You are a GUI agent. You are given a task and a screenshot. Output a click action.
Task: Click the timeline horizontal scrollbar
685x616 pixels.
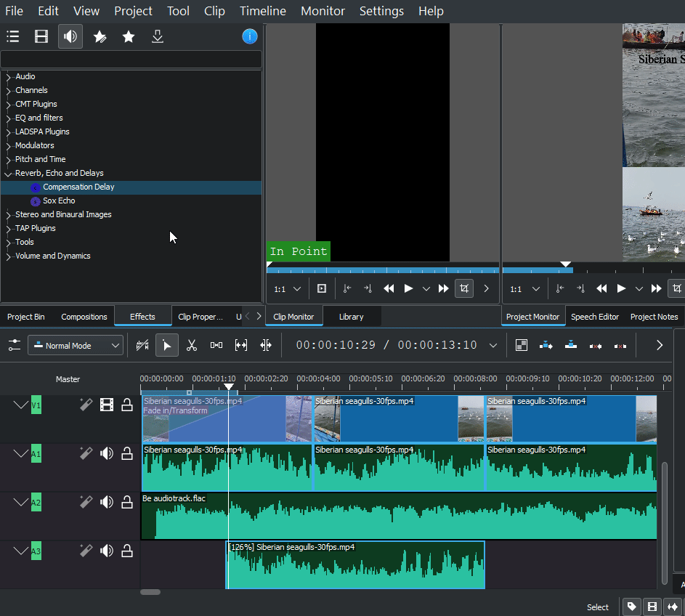pos(150,592)
